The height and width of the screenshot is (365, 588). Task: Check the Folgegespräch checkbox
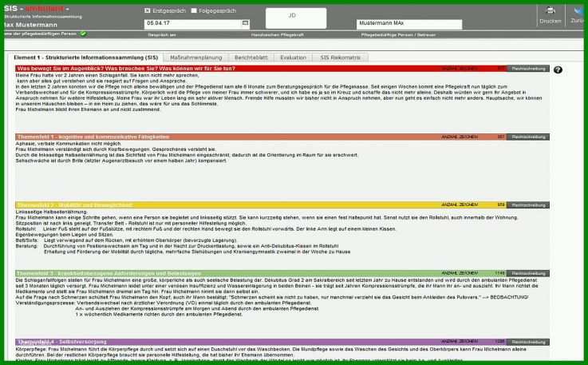(x=194, y=10)
